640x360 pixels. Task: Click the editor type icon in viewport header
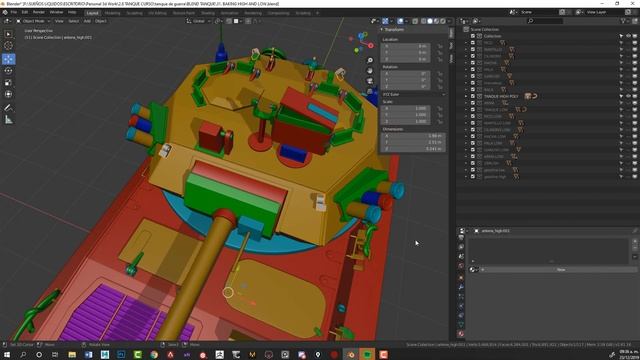pyautogui.click(x=7, y=21)
